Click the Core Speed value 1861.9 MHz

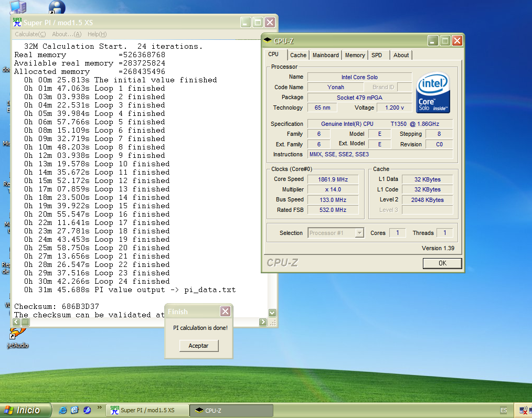coord(333,179)
